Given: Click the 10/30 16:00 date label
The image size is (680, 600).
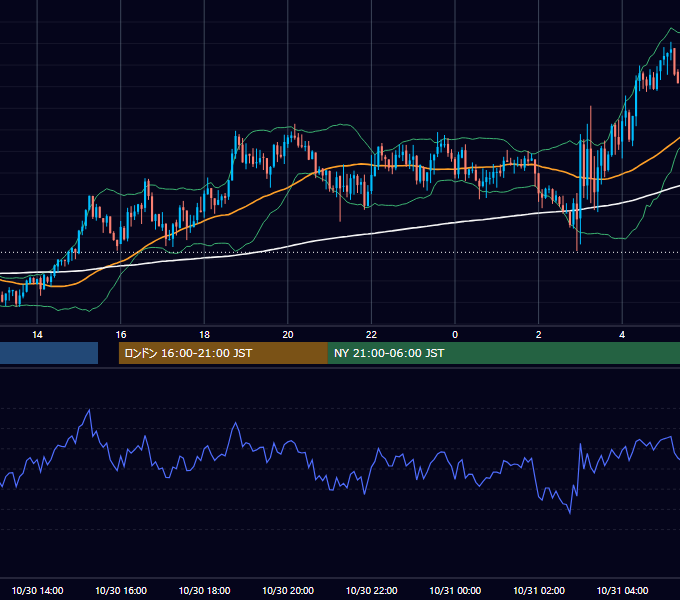Looking at the screenshot, I should coord(121,590).
